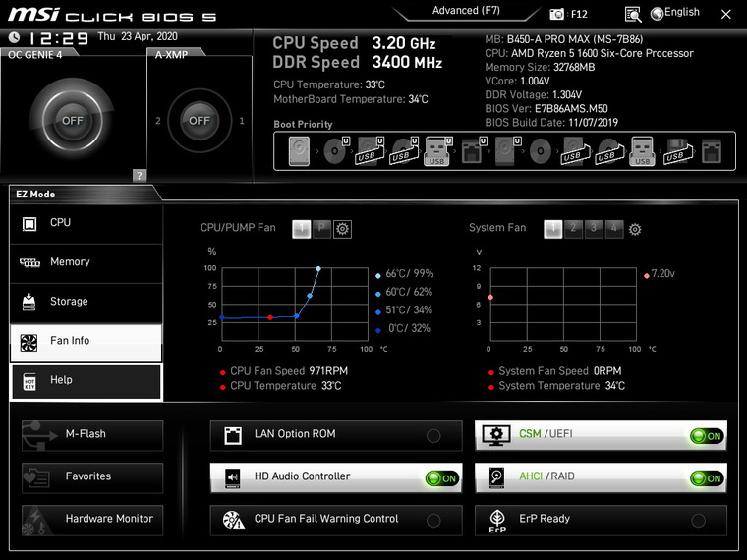Open the OC Genie help question mark
This screenshot has height=560, width=747.
tap(139, 175)
